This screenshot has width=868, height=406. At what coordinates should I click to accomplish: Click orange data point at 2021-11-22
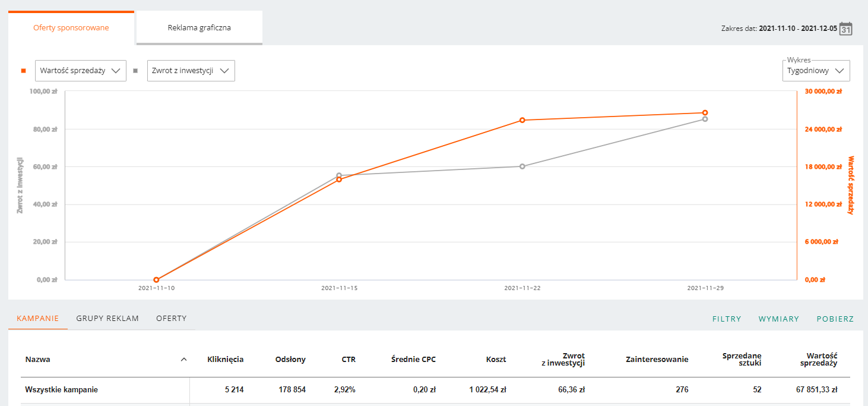522,120
